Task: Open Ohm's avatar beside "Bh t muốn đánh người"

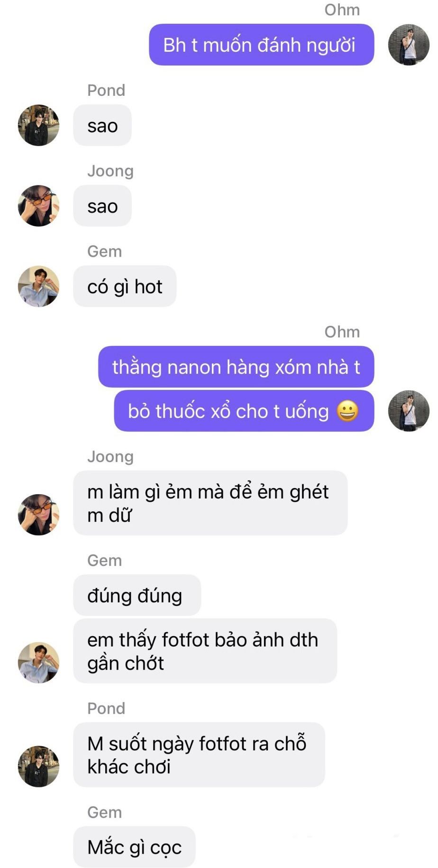Action: 409,45
